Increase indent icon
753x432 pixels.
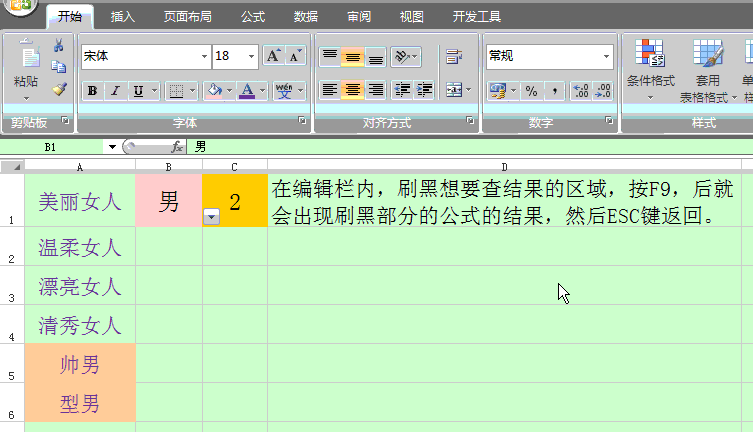[425, 90]
